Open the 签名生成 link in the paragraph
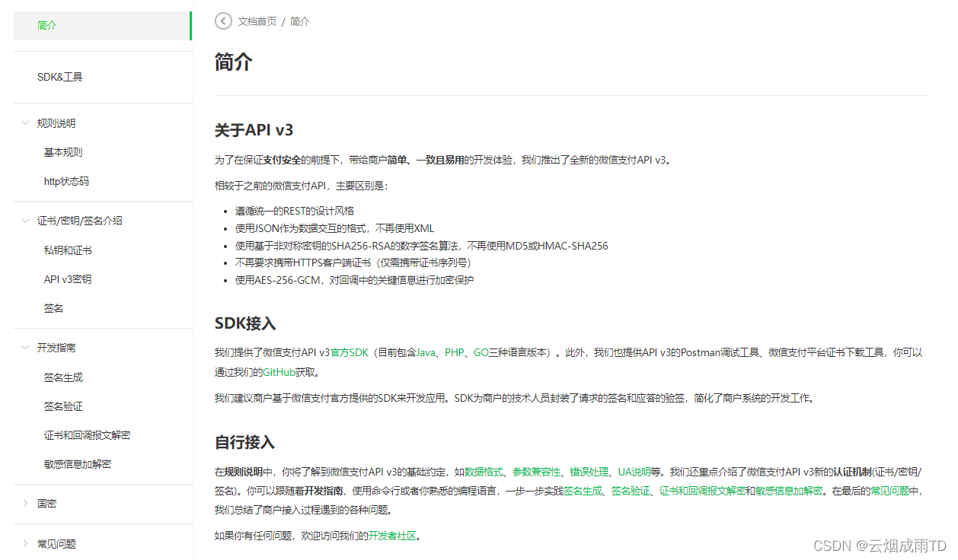This screenshot has width=958, height=560. [x=583, y=491]
